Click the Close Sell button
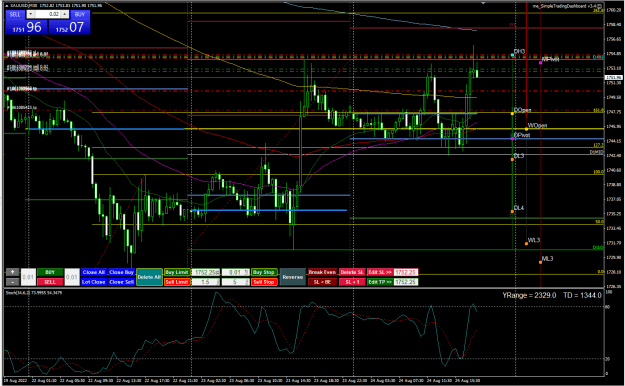 click(122, 282)
